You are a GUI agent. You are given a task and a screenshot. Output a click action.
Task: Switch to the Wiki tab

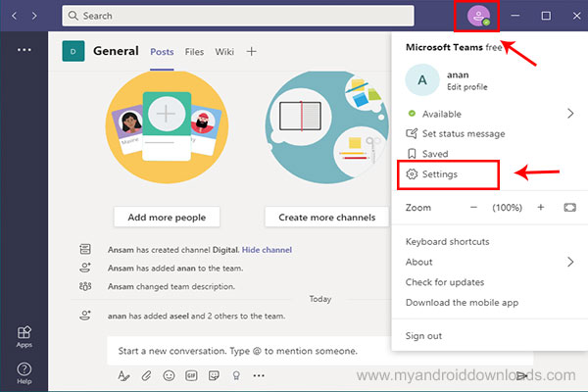tap(224, 52)
